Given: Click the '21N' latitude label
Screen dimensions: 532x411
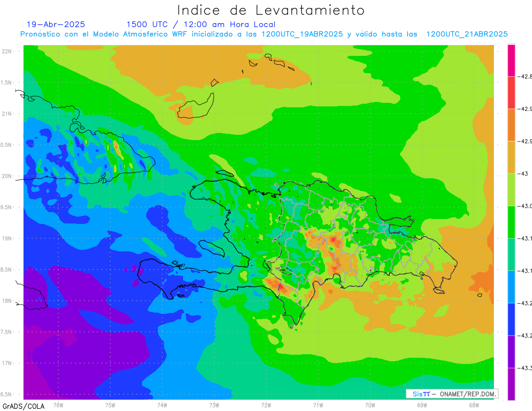Looking at the screenshot, I should click(8, 114).
